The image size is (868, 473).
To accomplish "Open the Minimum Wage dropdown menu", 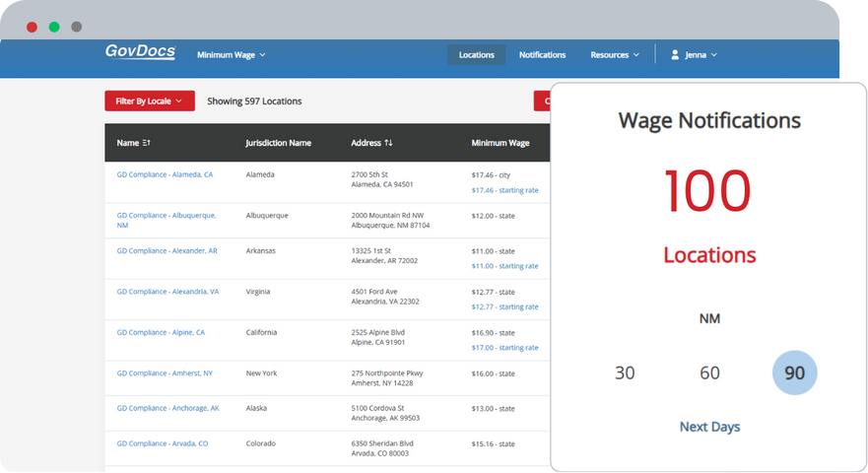I will pyautogui.click(x=231, y=55).
